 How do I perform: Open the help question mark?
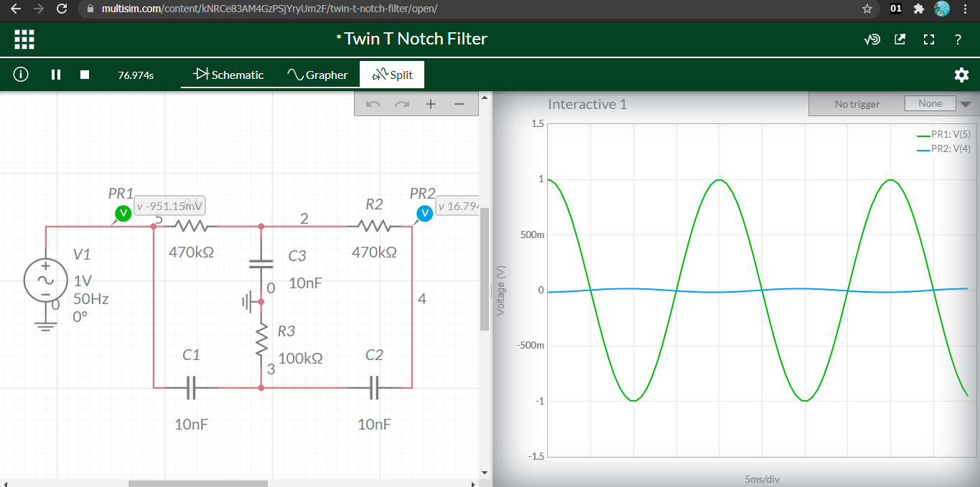(958, 39)
